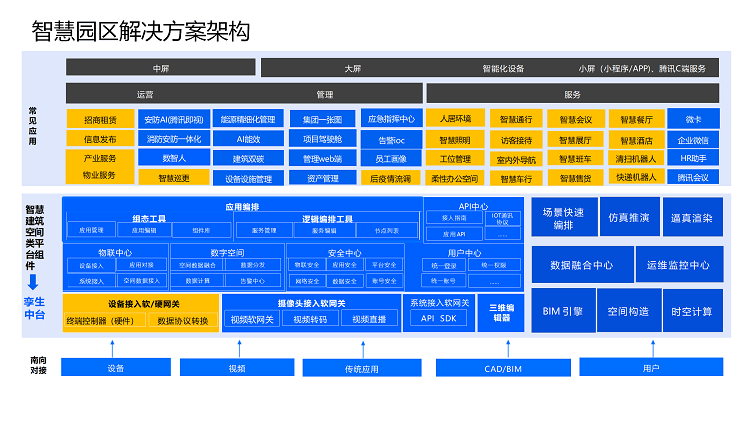The image size is (750, 421).
Task: Click the 空间构造 block
Action: (629, 311)
